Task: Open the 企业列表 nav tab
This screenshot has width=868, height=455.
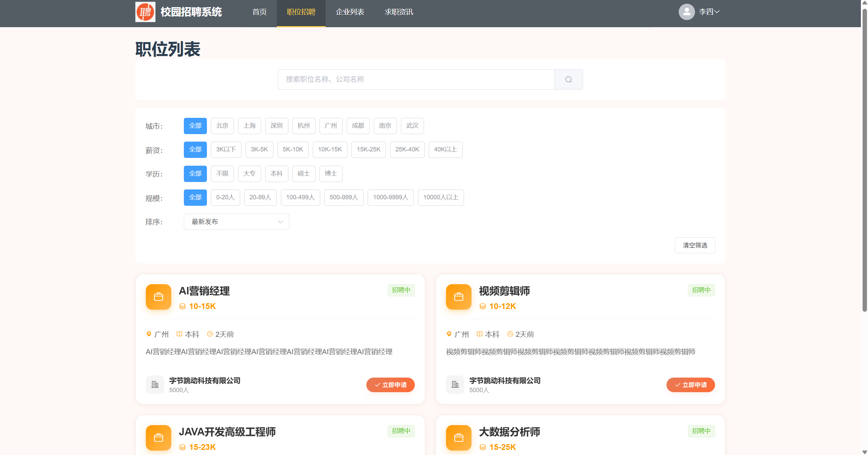Action: coord(350,12)
